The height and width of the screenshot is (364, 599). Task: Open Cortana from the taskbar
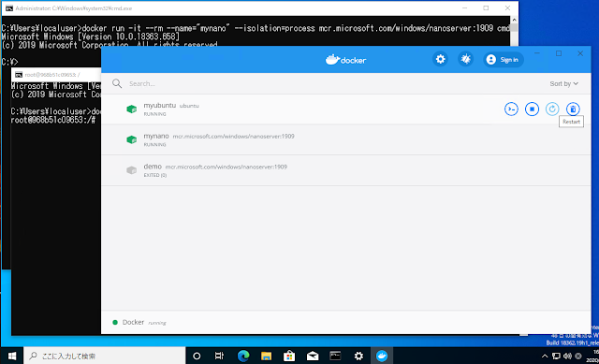pyautogui.click(x=197, y=356)
